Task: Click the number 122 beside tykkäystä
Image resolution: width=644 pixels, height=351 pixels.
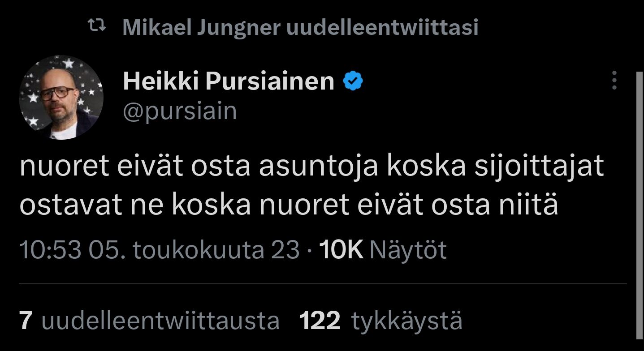Action: (x=320, y=321)
